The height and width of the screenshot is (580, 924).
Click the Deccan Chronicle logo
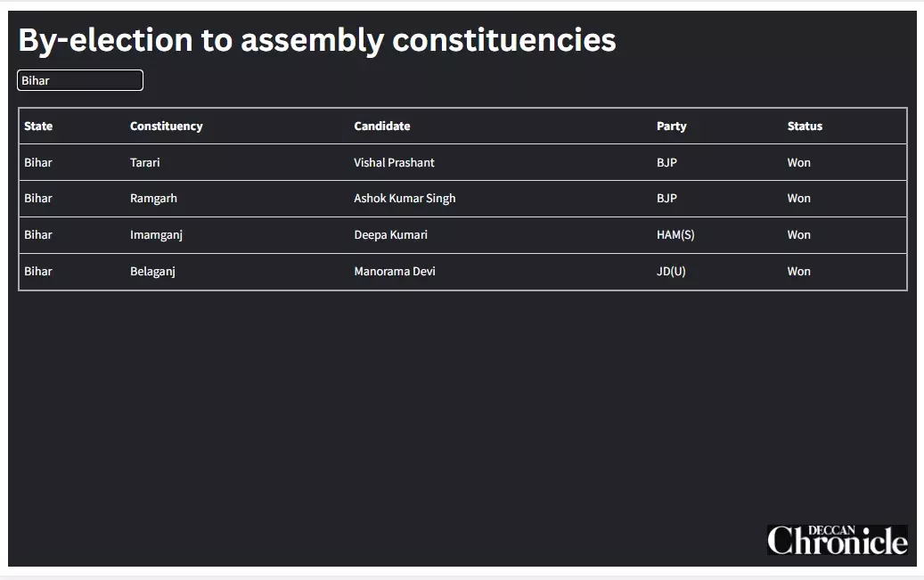[837, 540]
